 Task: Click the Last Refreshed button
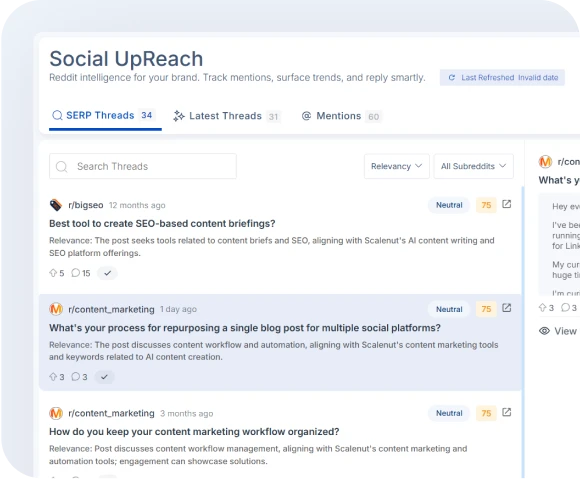coord(502,78)
